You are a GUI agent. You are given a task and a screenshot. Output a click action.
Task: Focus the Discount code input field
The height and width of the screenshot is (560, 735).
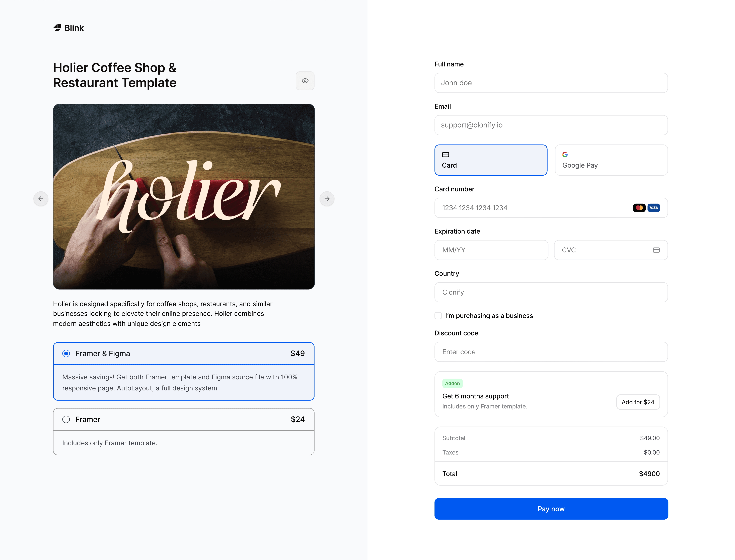pos(551,352)
